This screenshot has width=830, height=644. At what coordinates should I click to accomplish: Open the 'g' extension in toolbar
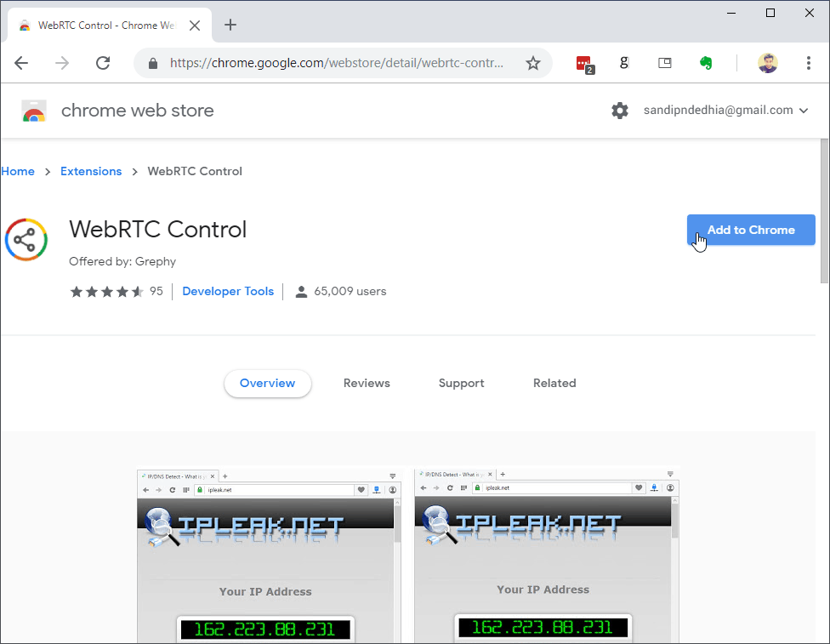tap(624, 63)
